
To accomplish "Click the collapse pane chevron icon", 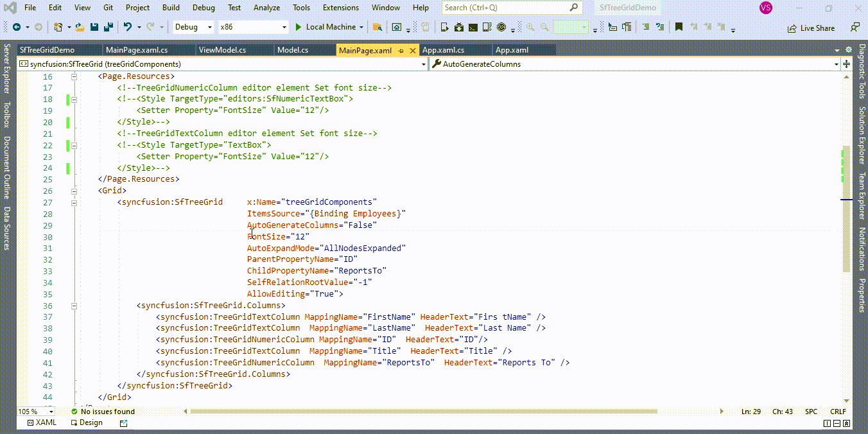I will [x=847, y=423].
